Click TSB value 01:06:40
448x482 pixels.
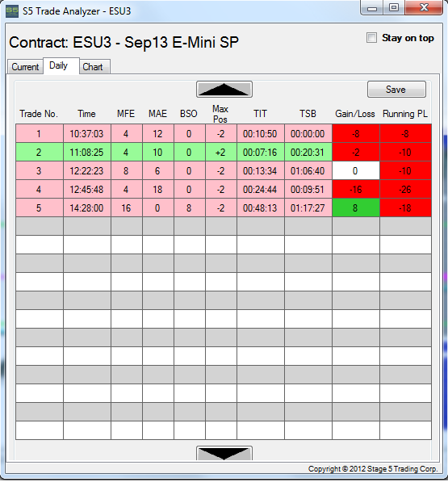(308, 170)
